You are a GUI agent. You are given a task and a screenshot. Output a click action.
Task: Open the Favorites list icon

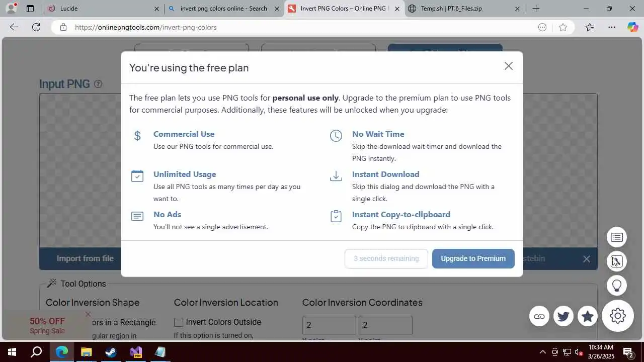(590, 27)
